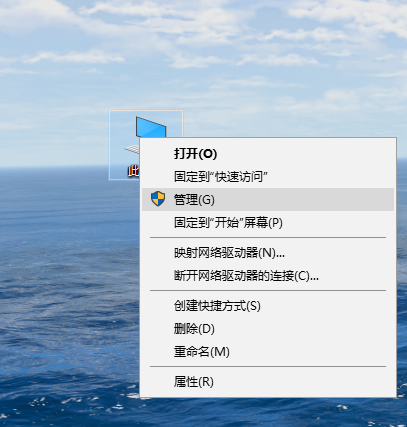Image resolution: width=407 pixels, height=427 pixels.
Task: Select 创建快捷方式(S) in the menu
Action: click(268, 306)
